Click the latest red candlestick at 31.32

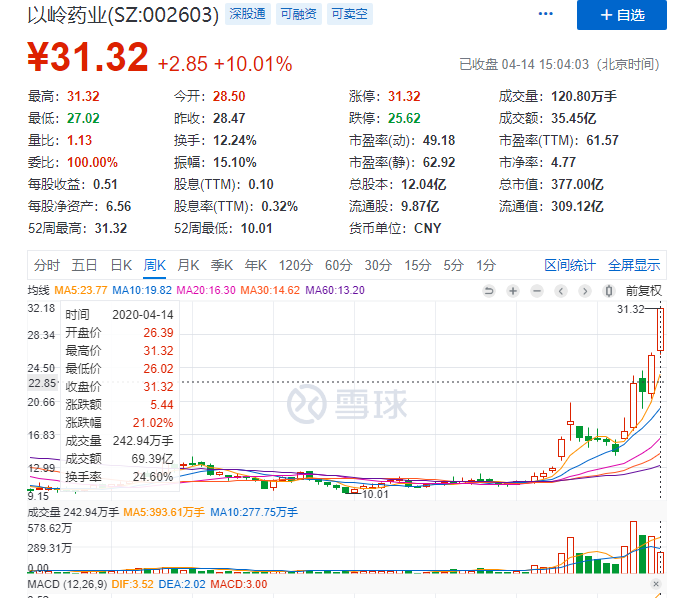pos(661,329)
